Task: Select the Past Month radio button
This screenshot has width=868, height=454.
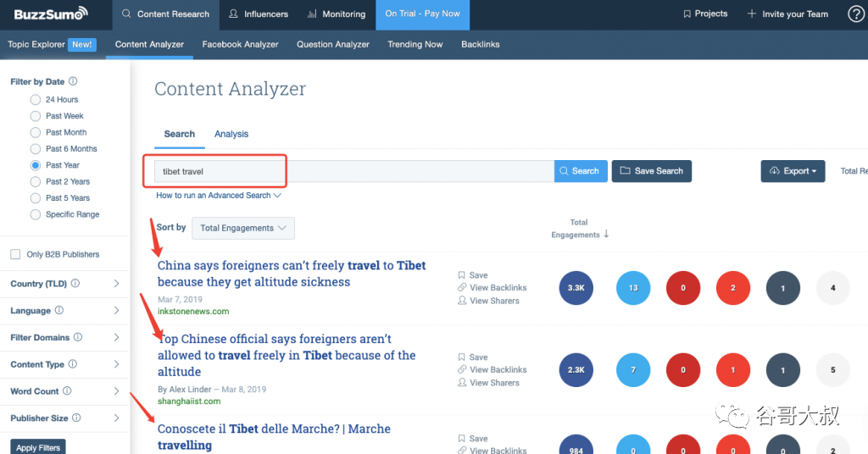Action: [x=36, y=132]
